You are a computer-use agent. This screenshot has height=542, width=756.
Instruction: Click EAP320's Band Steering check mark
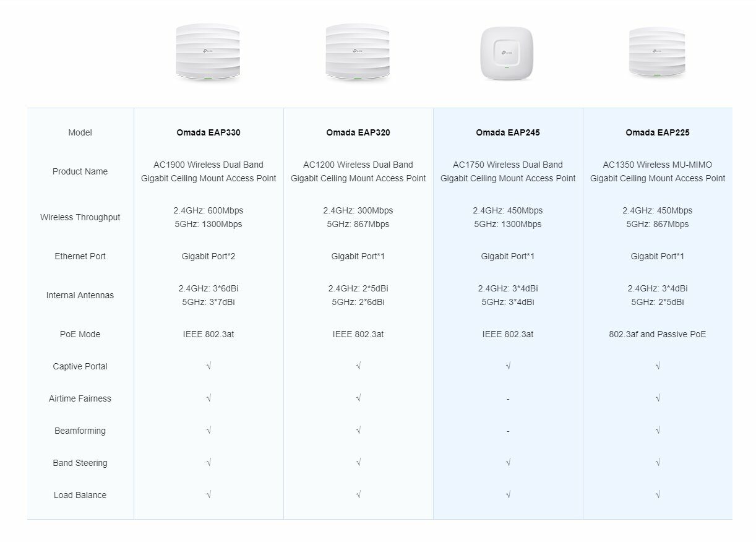pyautogui.click(x=358, y=463)
